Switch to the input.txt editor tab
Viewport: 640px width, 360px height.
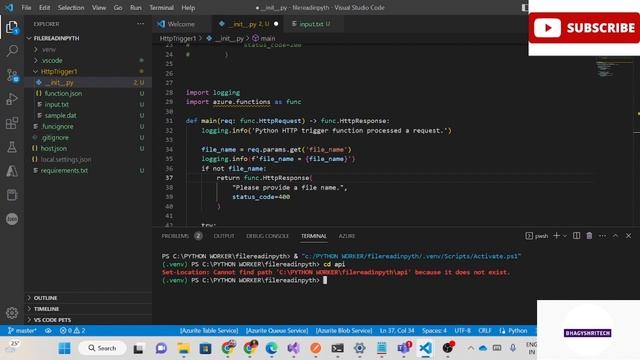click(x=314, y=24)
